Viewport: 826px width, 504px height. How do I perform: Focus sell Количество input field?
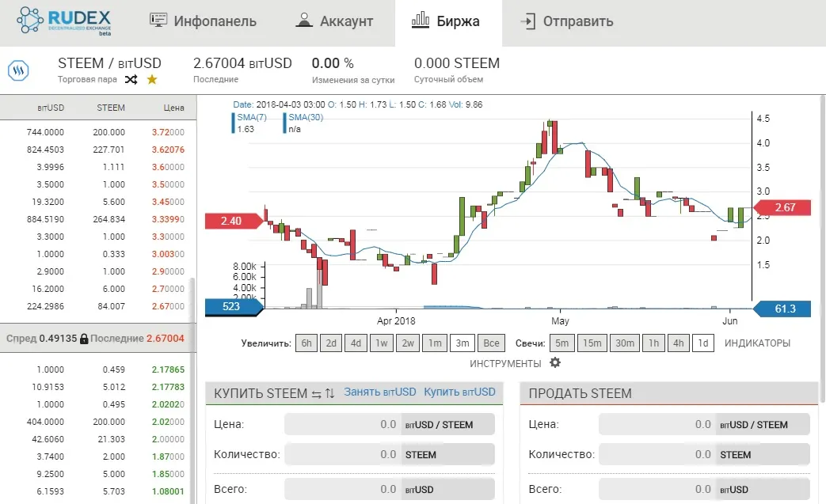pyautogui.click(x=657, y=454)
